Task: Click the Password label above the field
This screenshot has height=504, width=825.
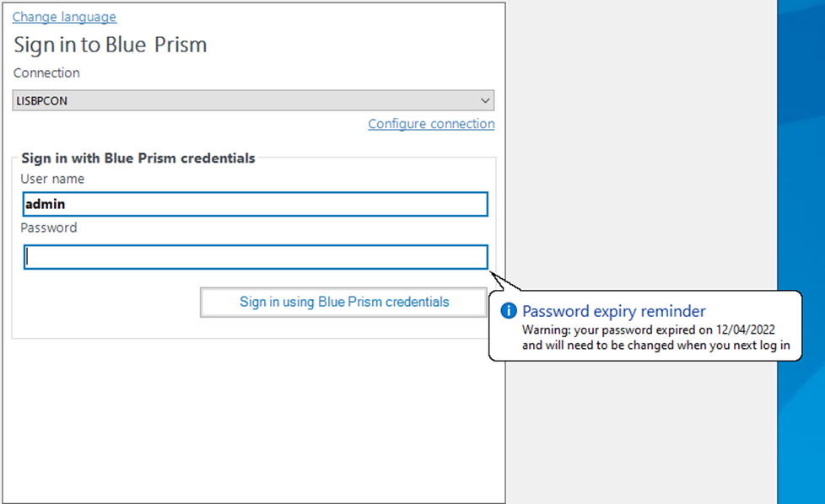Action: tap(49, 228)
